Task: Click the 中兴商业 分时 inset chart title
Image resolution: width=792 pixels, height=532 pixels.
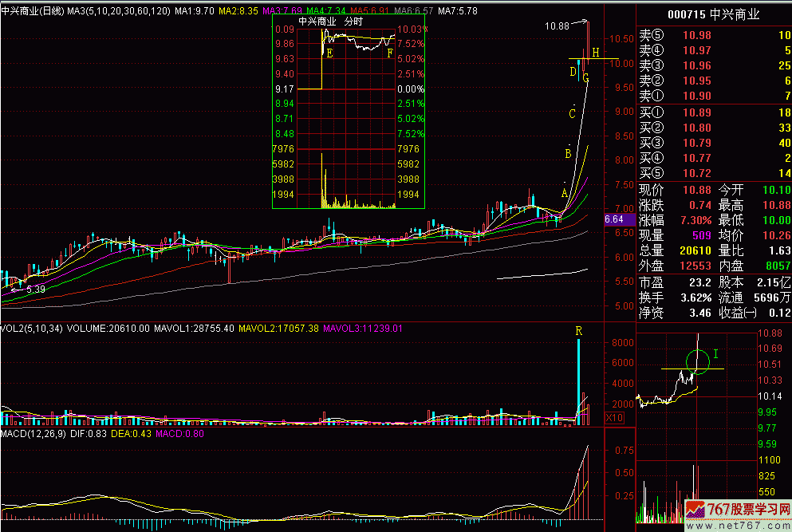Action: pyautogui.click(x=330, y=22)
